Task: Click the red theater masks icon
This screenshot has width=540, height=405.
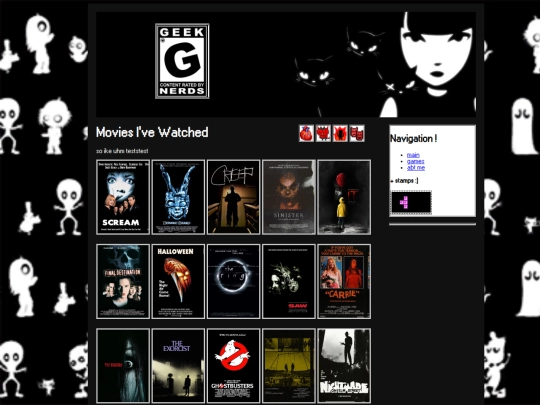Action: point(357,133)
